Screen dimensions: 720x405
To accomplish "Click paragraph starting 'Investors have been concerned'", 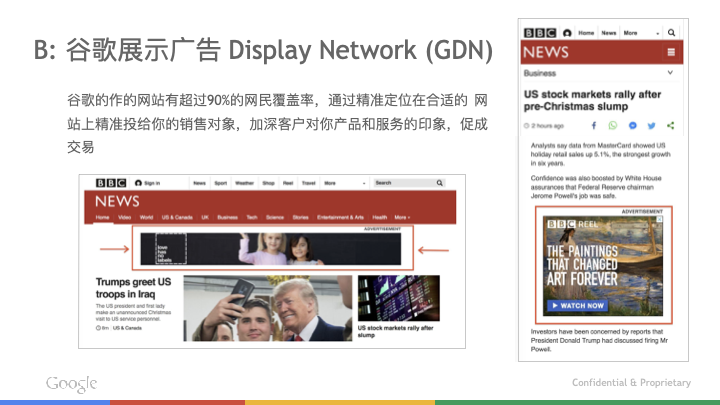I will click(x=599, y=340).
